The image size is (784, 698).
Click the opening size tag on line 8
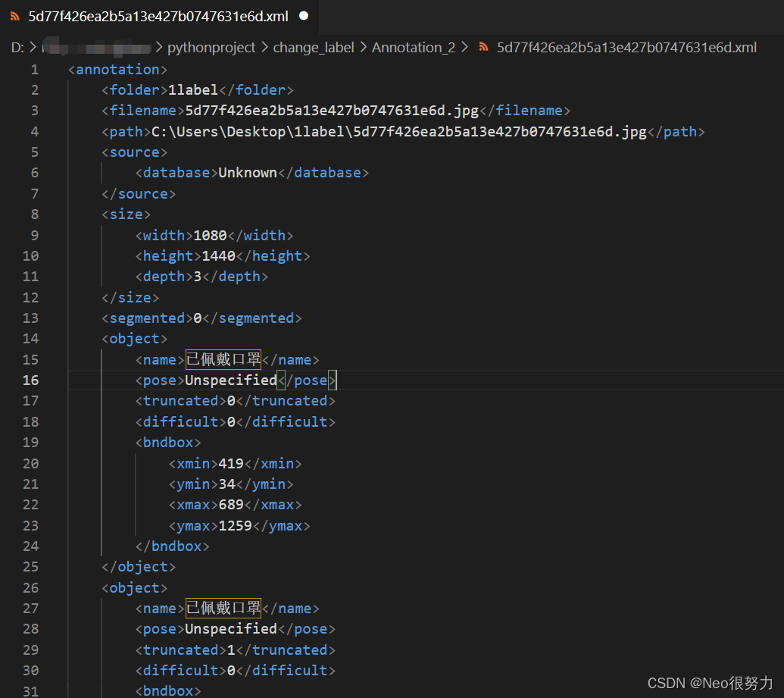coord(126,214)
